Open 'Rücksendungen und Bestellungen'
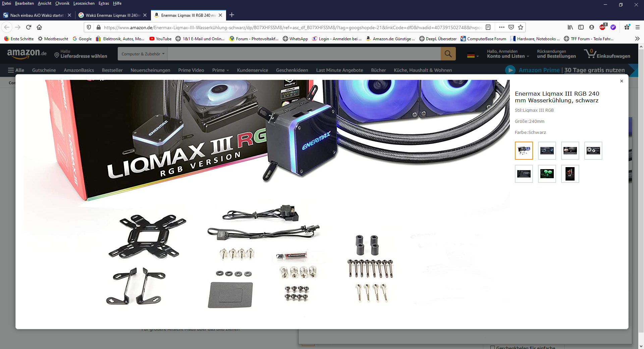644x349 pixels. click(x=556, y=54)
